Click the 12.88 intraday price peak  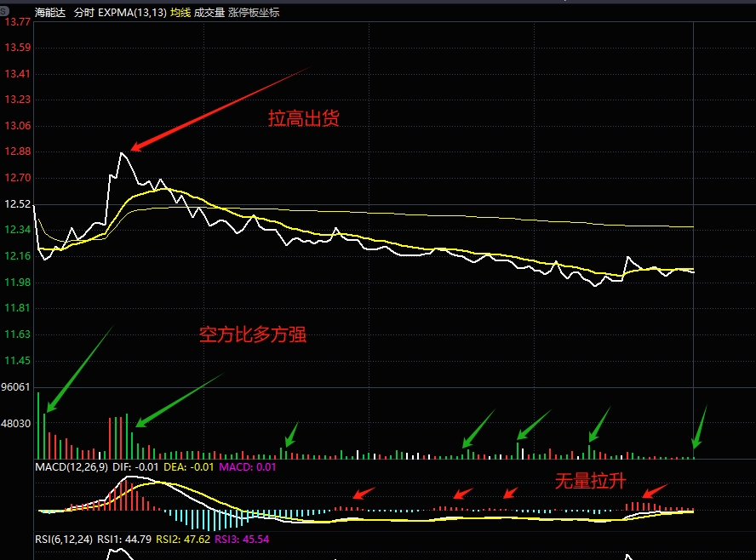tap(122, 153)
